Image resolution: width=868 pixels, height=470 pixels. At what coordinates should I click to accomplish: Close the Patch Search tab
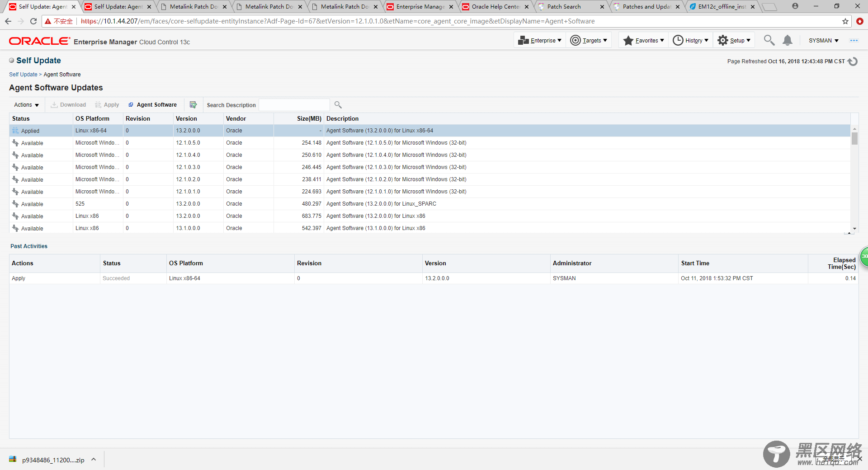coord(602,7)
